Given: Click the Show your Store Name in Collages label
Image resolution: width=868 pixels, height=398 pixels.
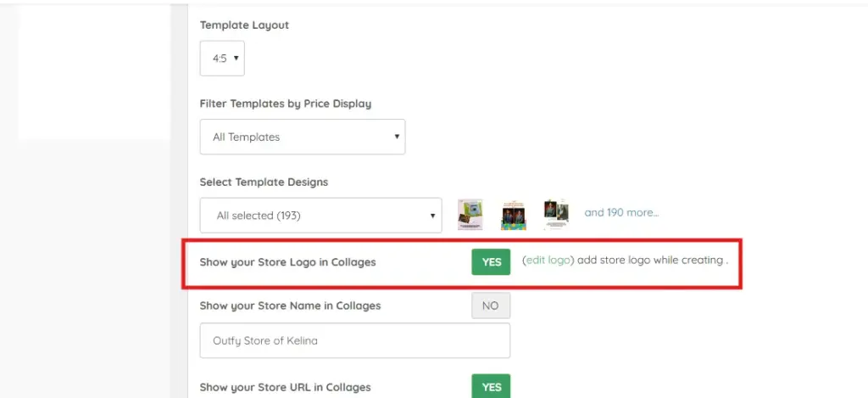Looking at the screenshot, I should 290,306.
